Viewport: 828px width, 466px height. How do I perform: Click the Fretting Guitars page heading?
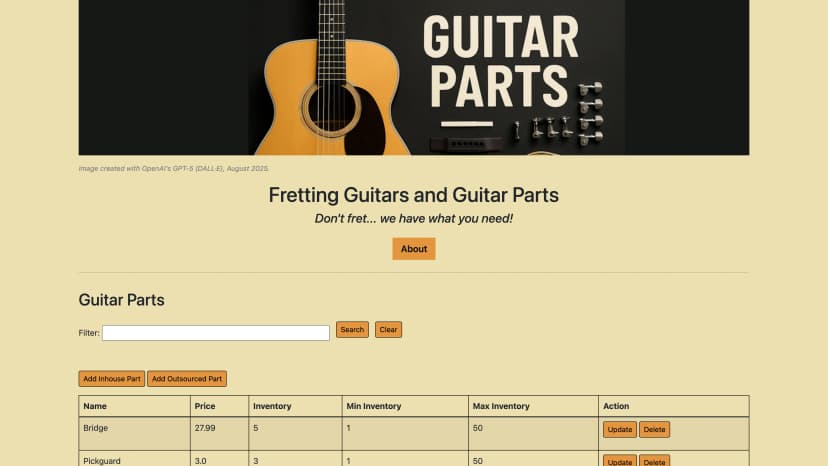point(413,195)
